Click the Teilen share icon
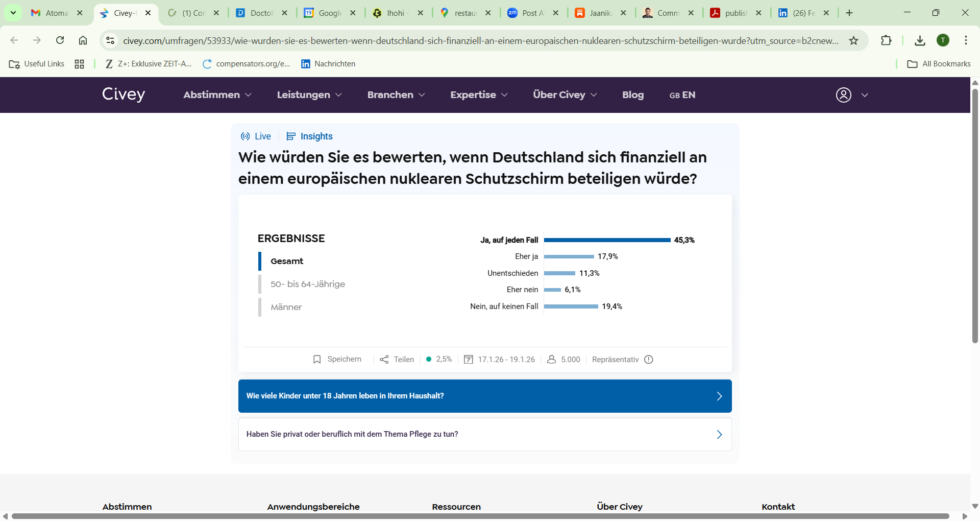 (384, 360)
